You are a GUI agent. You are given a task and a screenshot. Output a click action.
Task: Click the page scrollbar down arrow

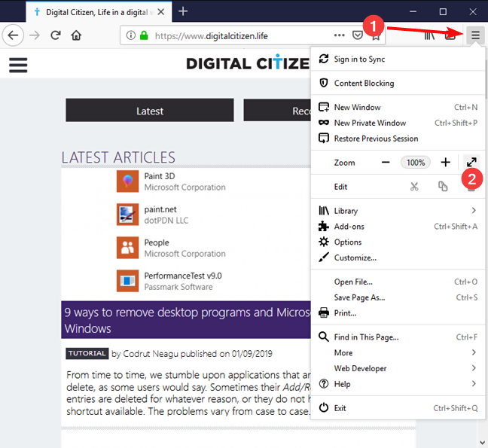483,442
